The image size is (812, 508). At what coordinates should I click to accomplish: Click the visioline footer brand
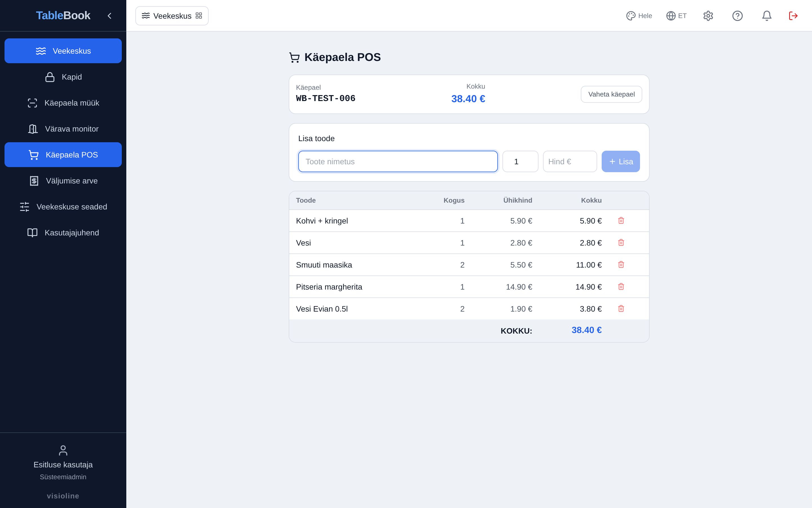tap(63, 496)
